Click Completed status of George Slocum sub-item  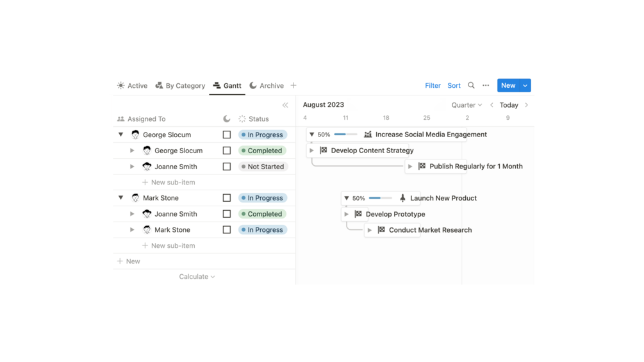coord(262,151)
